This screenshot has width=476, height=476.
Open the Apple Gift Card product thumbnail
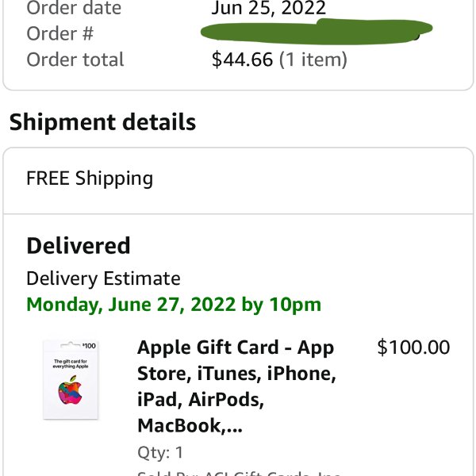[x=71, y=380]
